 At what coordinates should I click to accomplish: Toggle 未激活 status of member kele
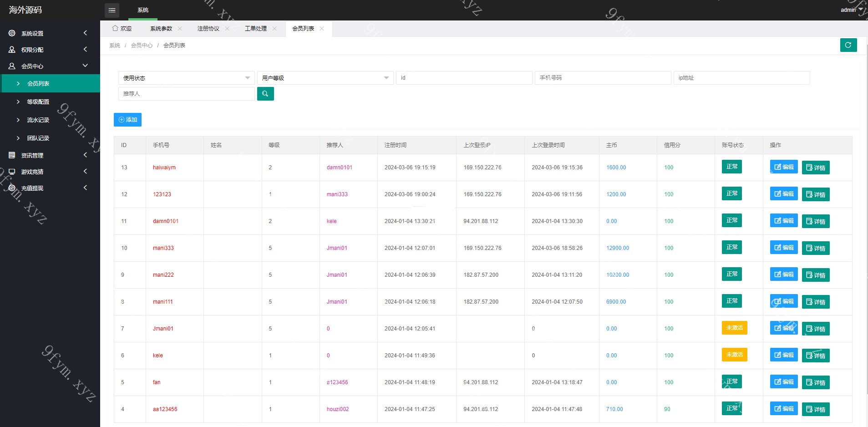(x=735, y=355)
